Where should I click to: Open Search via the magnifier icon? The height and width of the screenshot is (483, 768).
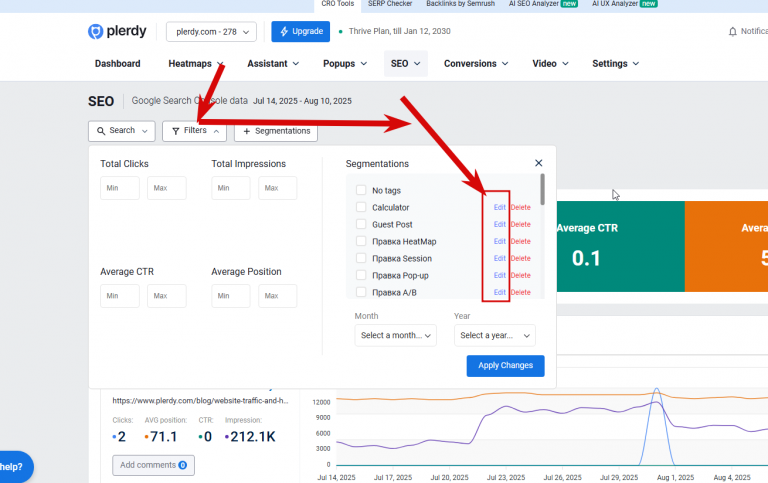pyautogui.click(x=101, y=131)
